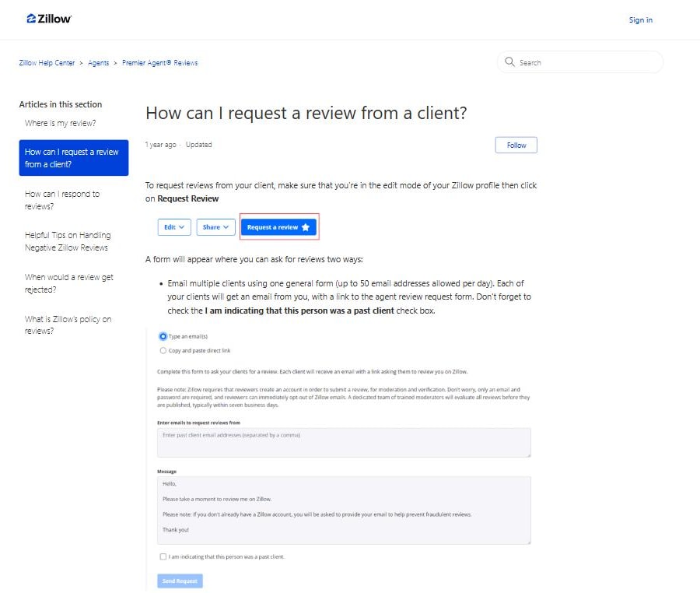The width and height of the screenshot is (700, 593).
Task: Open 'How can I request a review' sidebar item
Action: tap(74, 158)
